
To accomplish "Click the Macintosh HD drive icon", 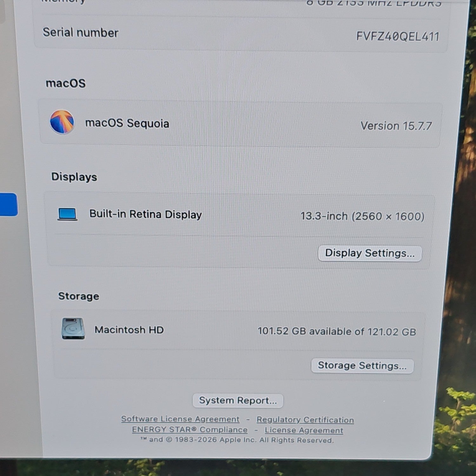I will [73, 328].
